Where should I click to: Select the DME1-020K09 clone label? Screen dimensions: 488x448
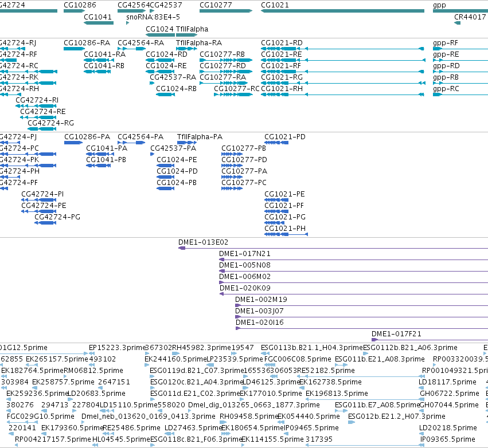(245, 288)
